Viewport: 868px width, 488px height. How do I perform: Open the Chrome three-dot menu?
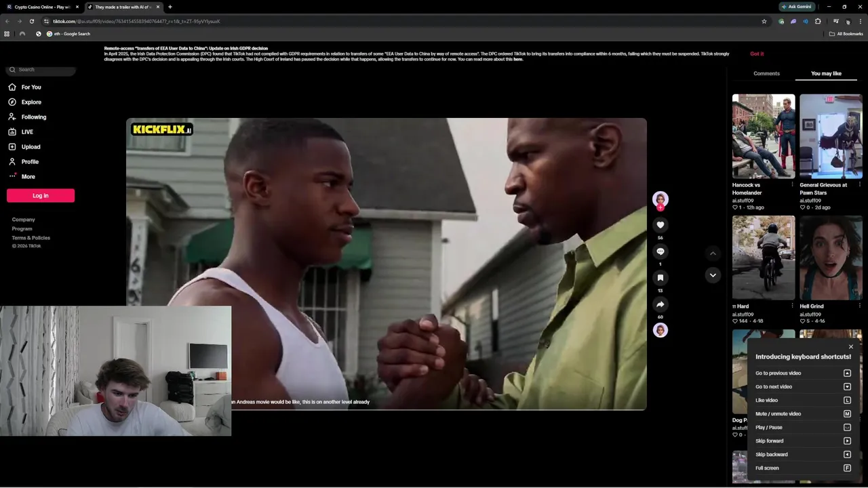click(860, 21)
